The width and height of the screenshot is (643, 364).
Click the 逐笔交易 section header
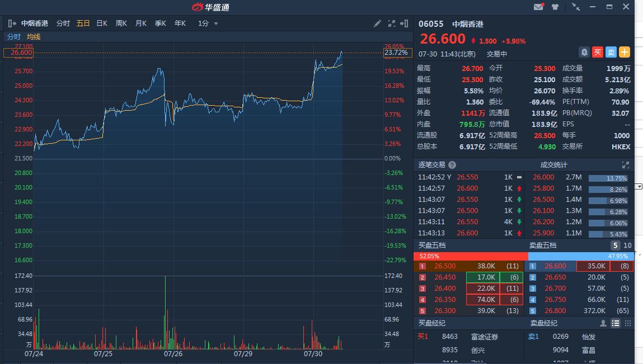coord(431,165)
